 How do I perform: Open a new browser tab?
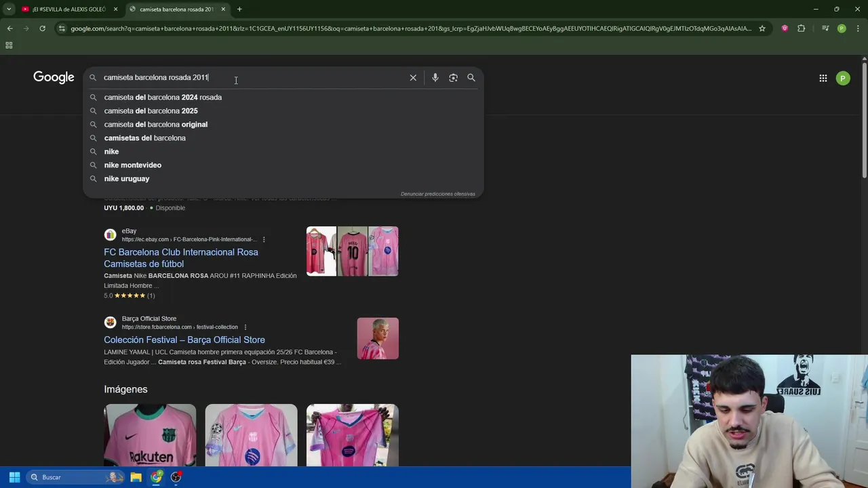[x=239, y=9]
